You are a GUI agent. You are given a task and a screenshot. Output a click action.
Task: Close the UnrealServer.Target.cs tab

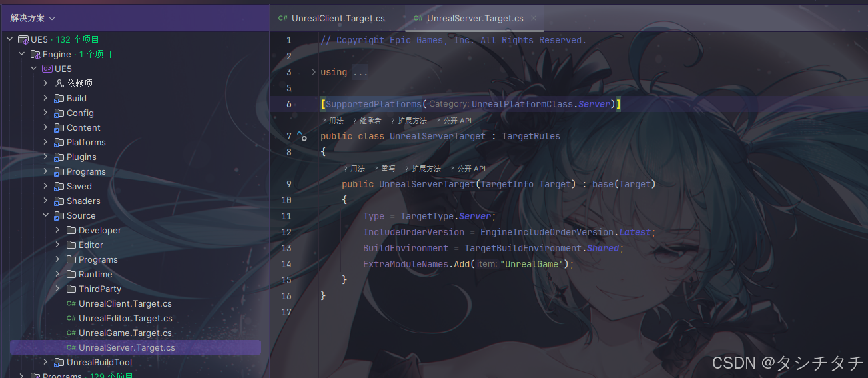coord(534,19)
